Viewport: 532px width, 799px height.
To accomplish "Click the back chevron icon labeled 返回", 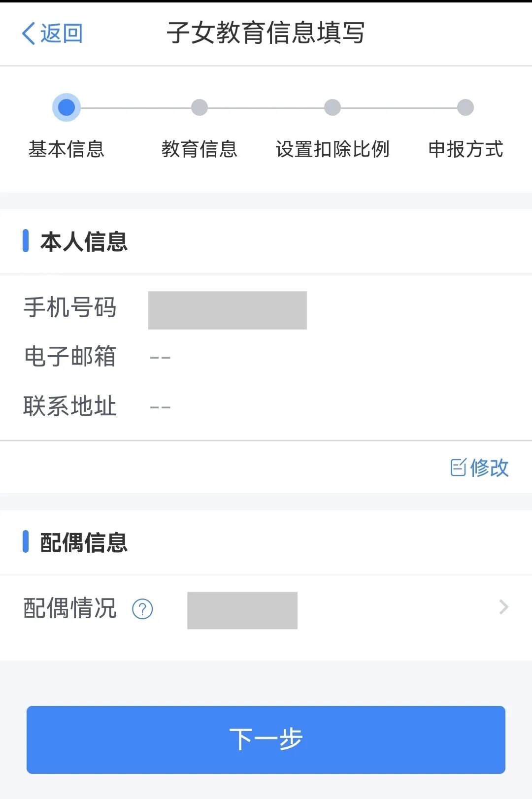I will click(x=28, y=33).
